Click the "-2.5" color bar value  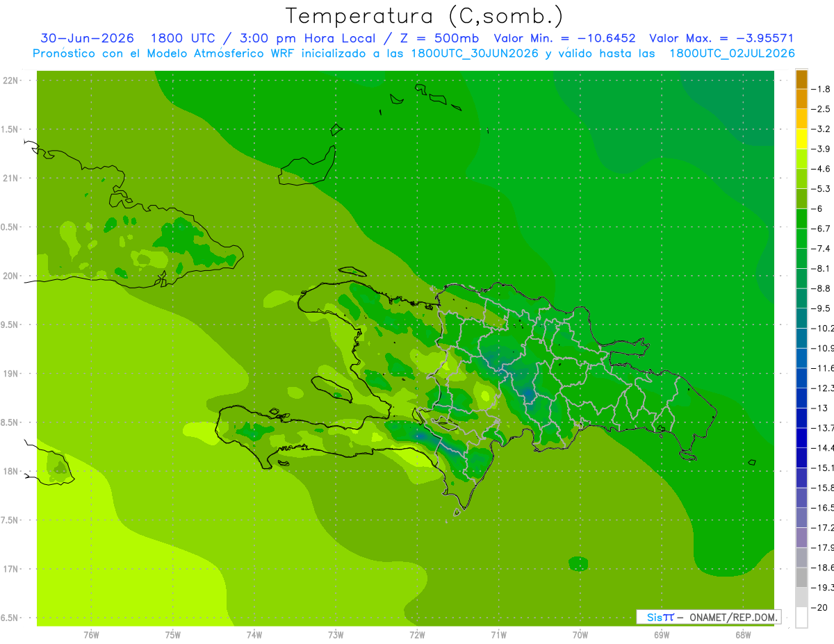click(821, 109)
